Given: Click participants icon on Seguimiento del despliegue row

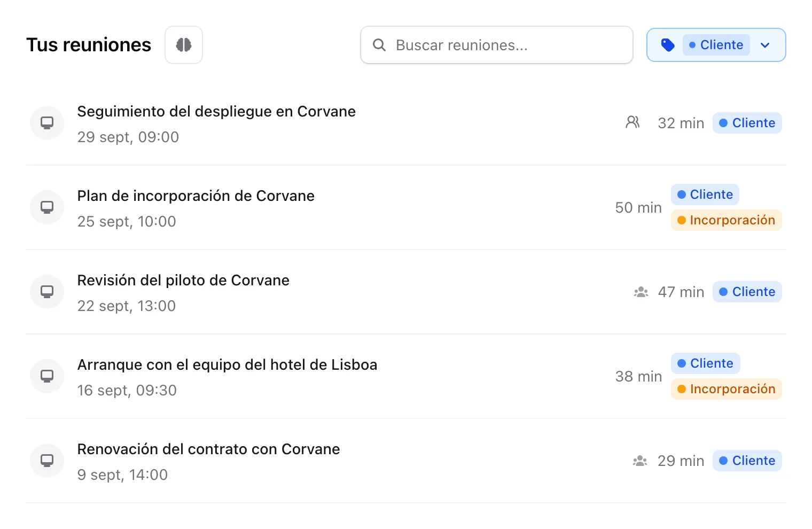Looking at the screenshot, I should tap(633, 122).
